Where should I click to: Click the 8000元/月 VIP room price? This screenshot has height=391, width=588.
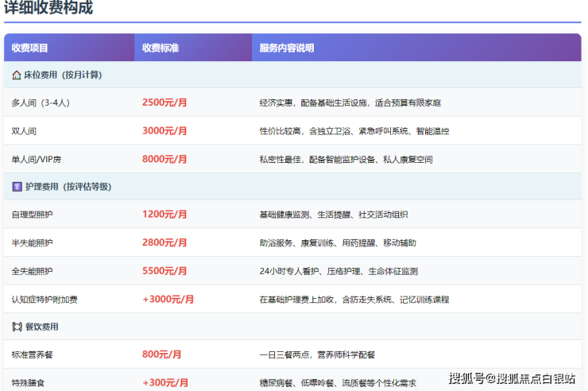pyautogui.click(x=164, y=159)
